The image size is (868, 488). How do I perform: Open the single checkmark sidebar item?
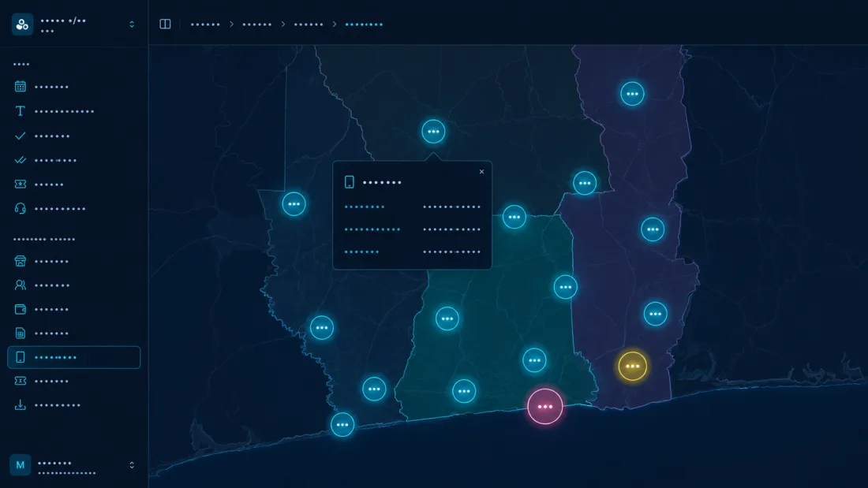coord(73,136)
